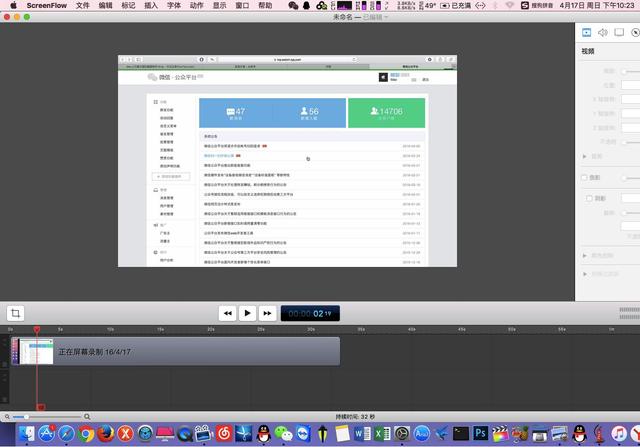
Task: Expand the first collapsed section above shadow
Action: 584,156
